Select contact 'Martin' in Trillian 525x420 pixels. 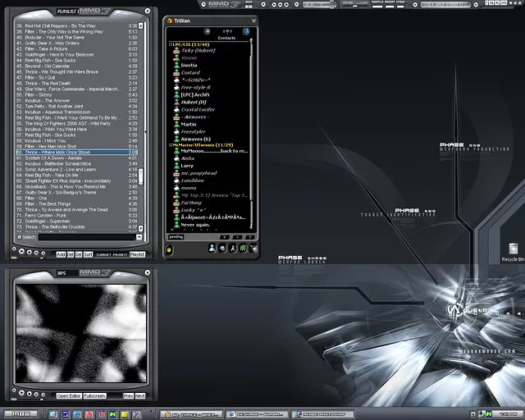pos(189,124)
